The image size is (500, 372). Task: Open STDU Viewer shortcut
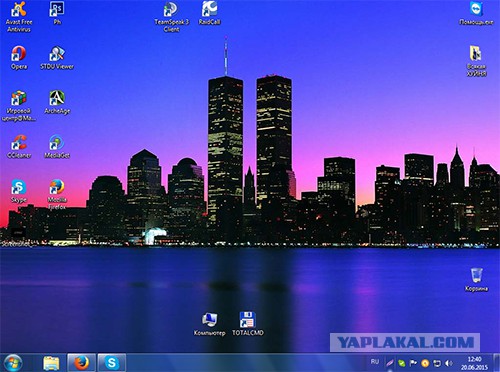57,57
